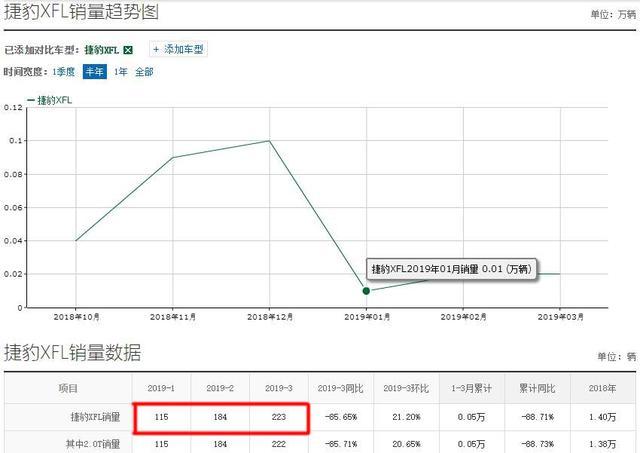Click the 1.40万 cell
Image resolution: width=640 pixels, height=453 pixels.
(x=602, y=417)
